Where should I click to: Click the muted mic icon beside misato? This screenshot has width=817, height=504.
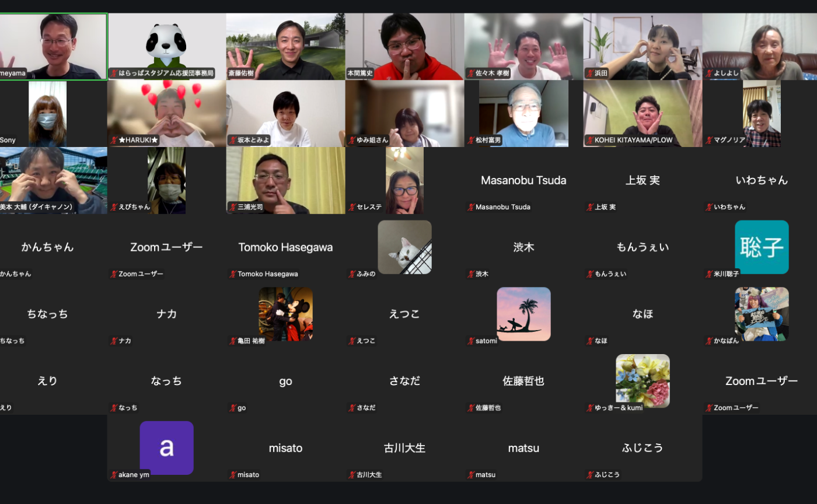coord(232,474)
